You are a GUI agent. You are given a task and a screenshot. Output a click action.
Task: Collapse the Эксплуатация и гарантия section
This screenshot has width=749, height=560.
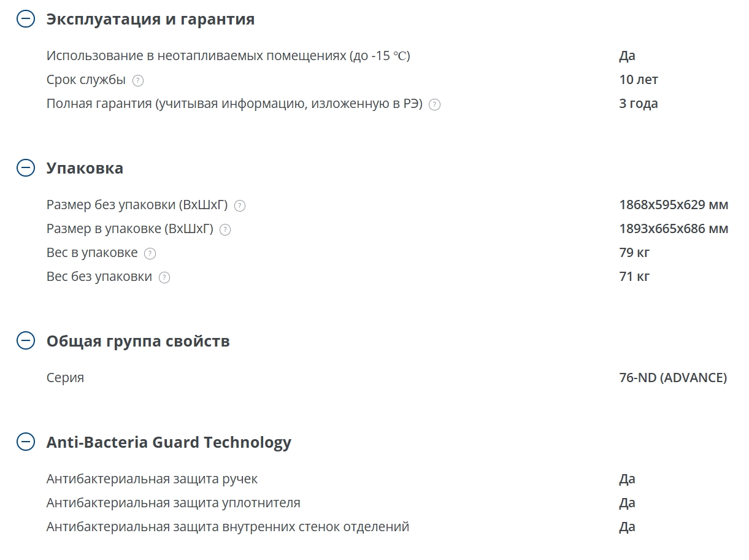26,19
